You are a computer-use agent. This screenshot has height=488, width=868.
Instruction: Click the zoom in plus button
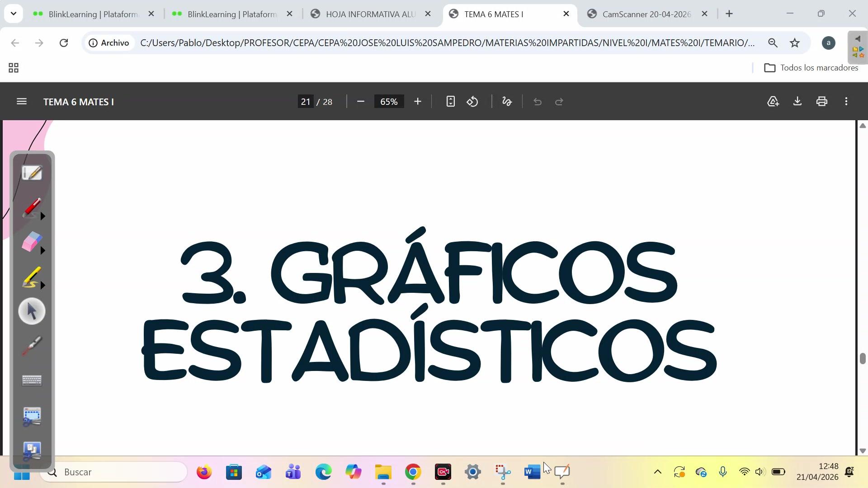418,102
